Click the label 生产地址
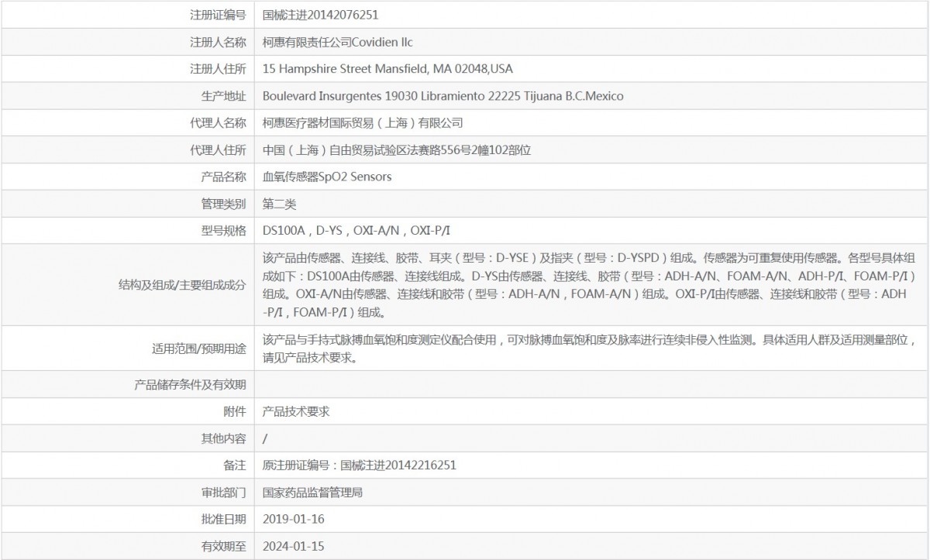The image size is (930, 560). pos(223,96)
